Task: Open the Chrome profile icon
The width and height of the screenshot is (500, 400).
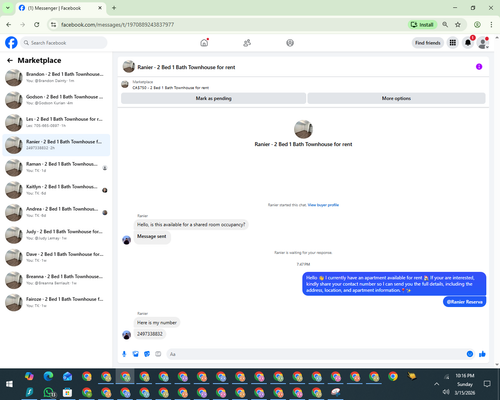Action: point(477,24)
